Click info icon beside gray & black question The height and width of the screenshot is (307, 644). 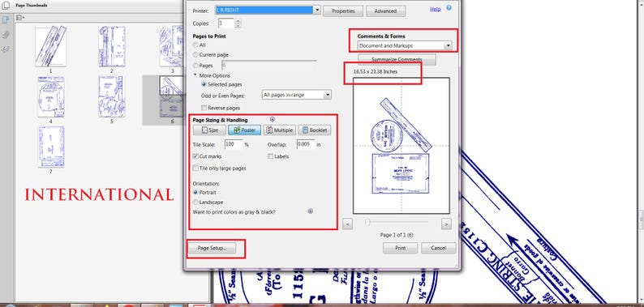[x=310, y=211]
